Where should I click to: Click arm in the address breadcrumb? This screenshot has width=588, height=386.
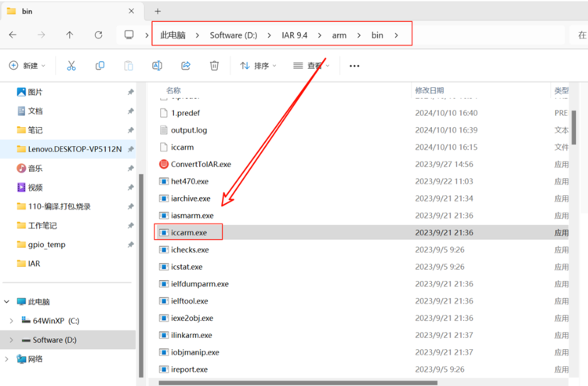339,35
